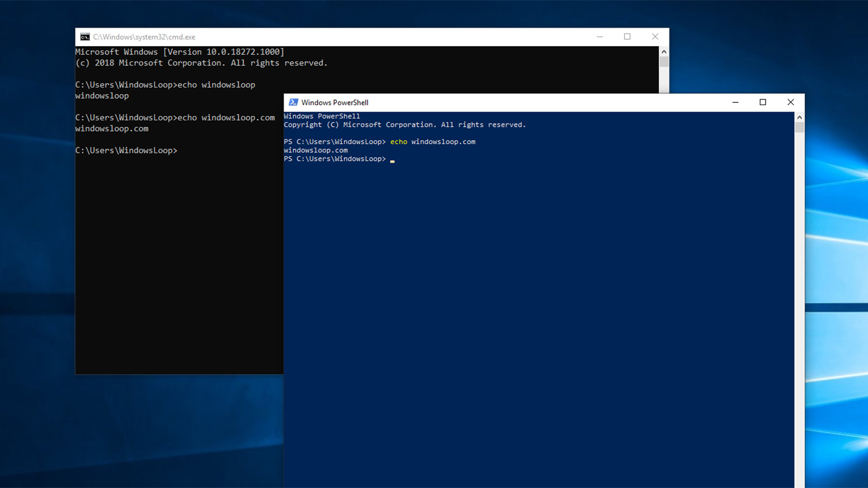Maximize the Windows PowerShell window
This screenshot has height=488, width=868.
[763, 102]
